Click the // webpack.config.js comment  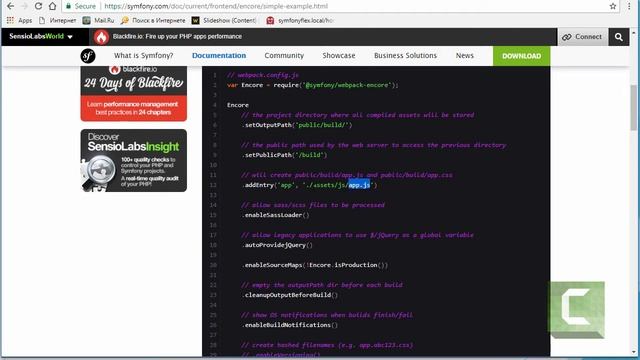point(263,75)
